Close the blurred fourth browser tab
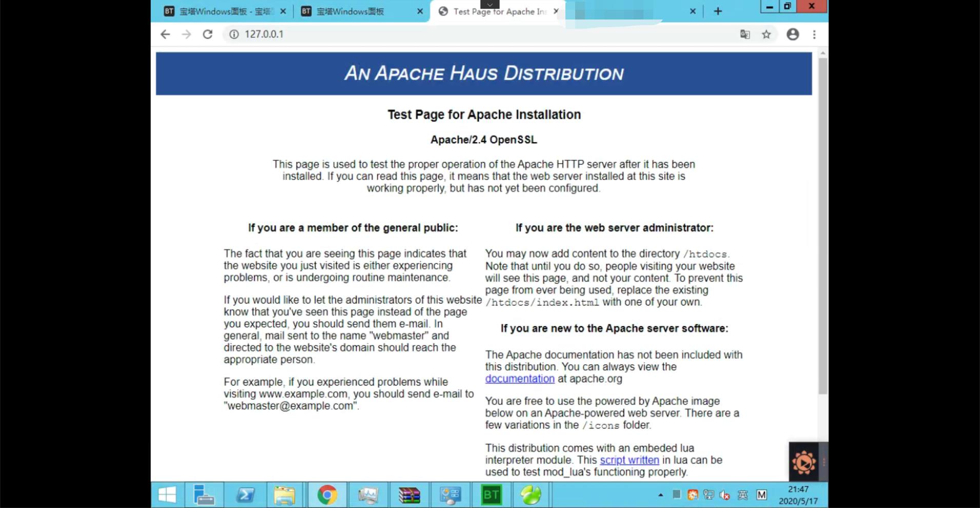980x508 pixels. click(x=693, y=11)
